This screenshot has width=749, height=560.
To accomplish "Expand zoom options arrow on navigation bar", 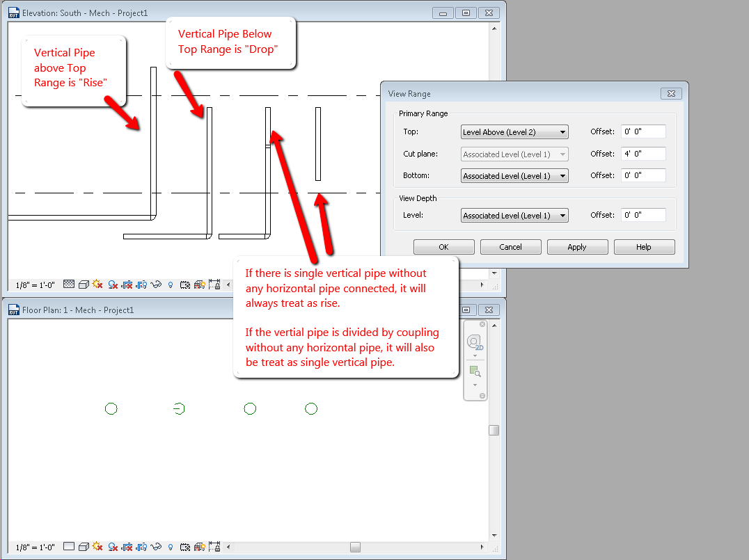I will click(x=475, y=385).
